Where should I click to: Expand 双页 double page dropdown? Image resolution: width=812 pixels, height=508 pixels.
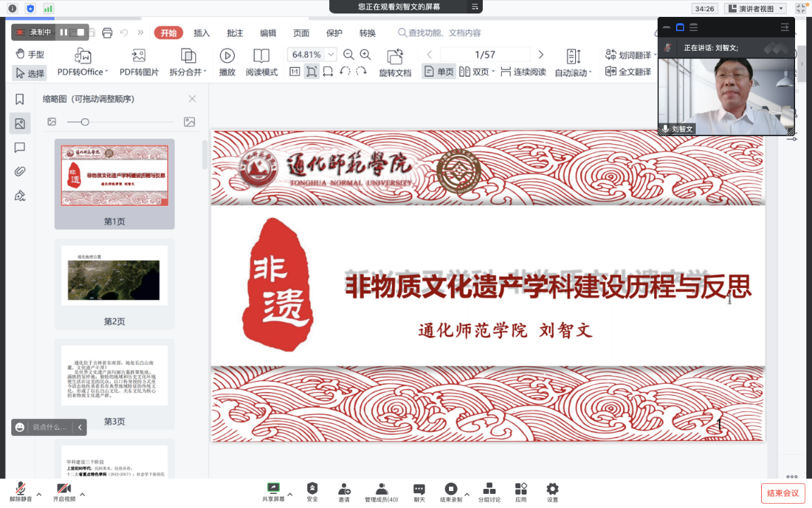click(x=493, y=71)
